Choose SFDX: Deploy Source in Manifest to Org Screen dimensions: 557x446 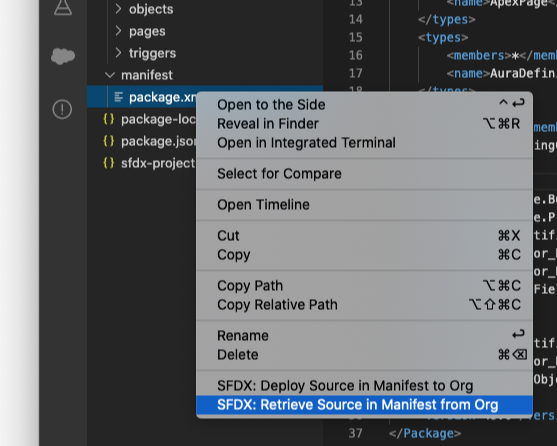(364, 386)
